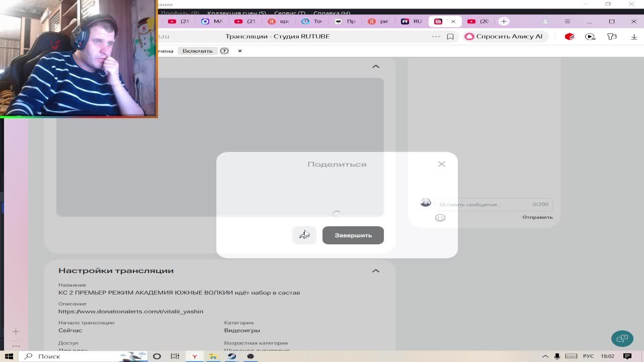The height and width of the screenshot is (362, 644).
Task: Switch the РУС input language
Action: click(588, 356)
